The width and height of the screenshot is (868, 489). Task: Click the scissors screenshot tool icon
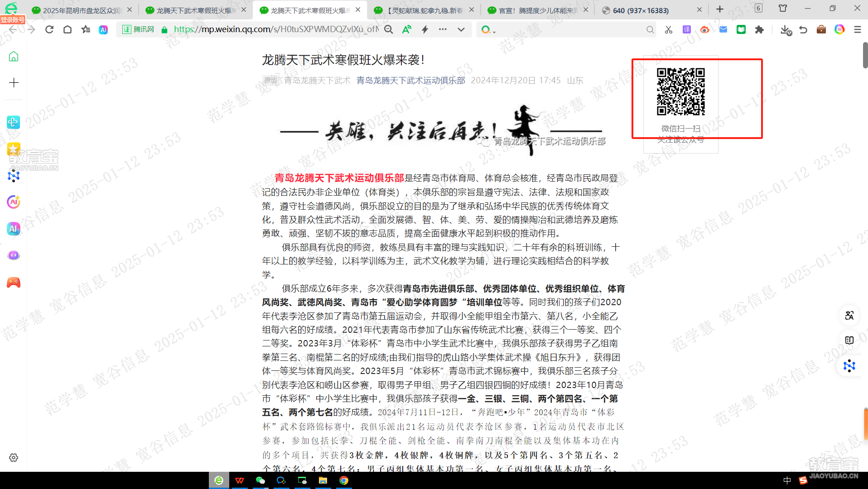tap(669, 29)
